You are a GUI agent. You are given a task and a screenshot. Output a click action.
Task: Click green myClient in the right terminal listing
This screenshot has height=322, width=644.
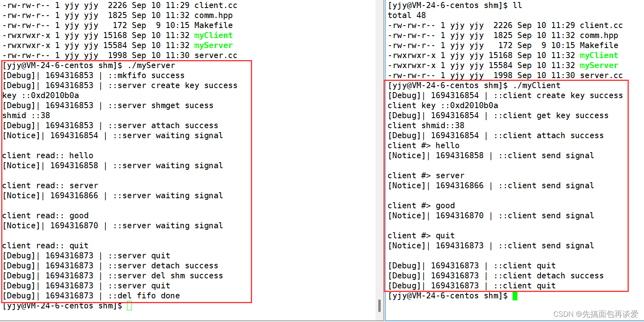599,56
